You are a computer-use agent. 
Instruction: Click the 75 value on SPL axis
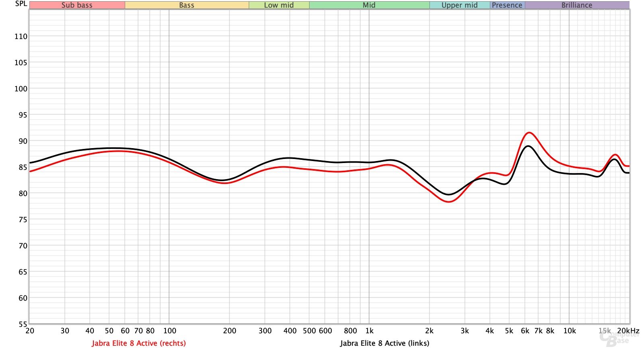(x=23, y=219)
